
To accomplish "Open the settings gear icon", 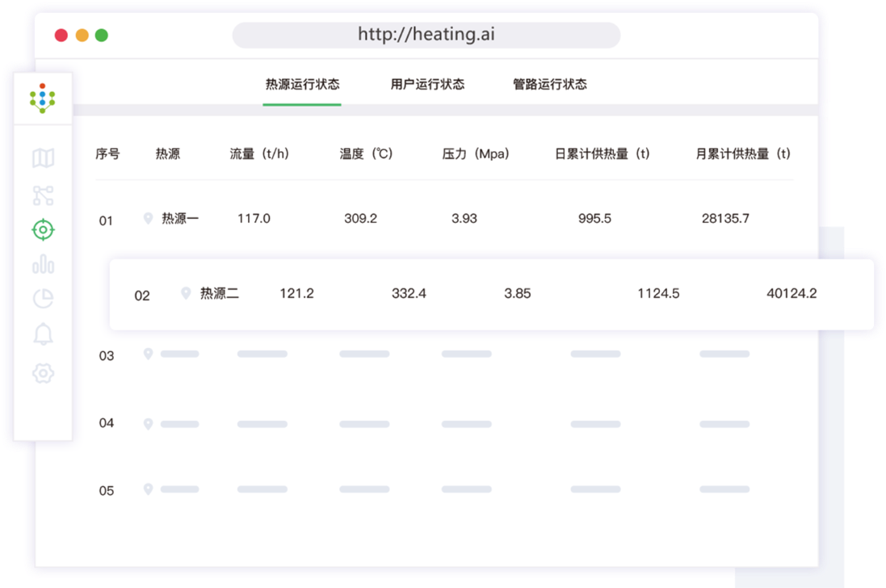I will [43, 372].
